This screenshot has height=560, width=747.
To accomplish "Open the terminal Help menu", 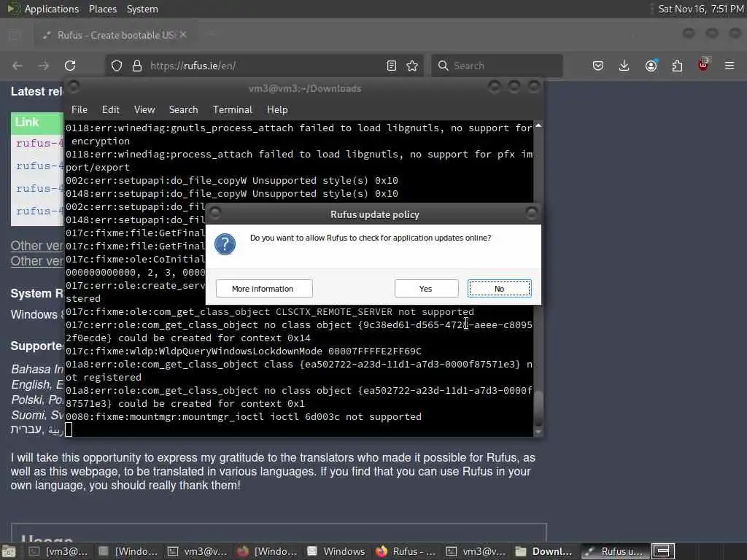I will [x=277, y=109].
